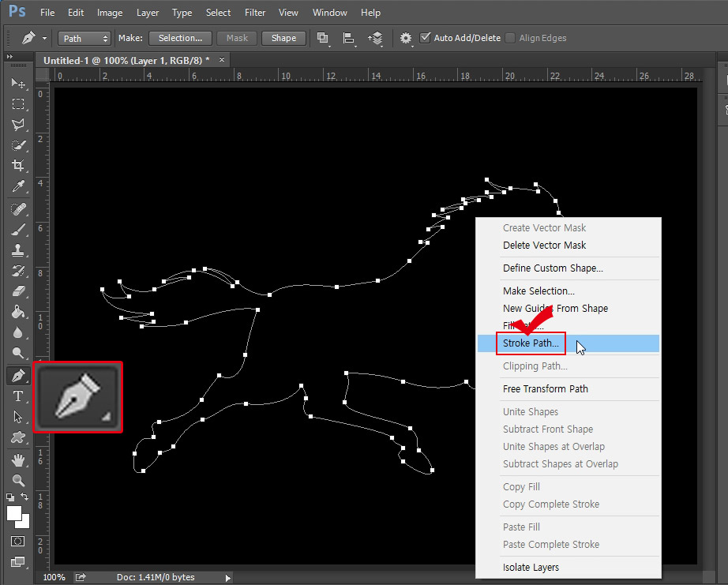
Task: Open pen options gear menu
Action: pos(406,38)
